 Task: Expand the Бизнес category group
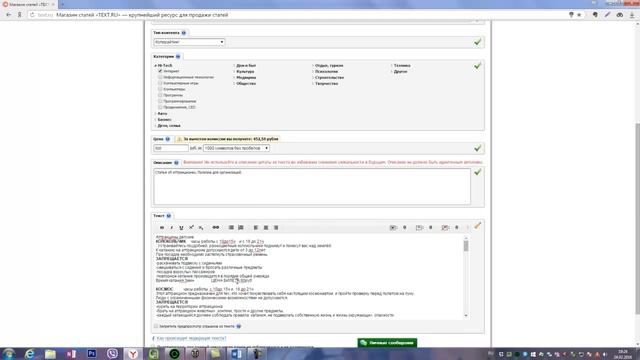(x=163, y=120)
